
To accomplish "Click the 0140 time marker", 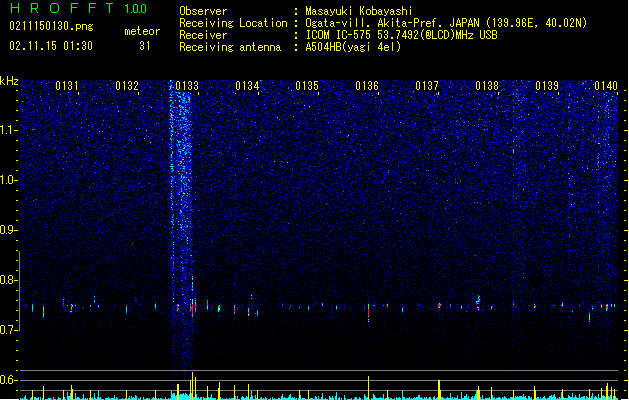I will click(606, 86).
